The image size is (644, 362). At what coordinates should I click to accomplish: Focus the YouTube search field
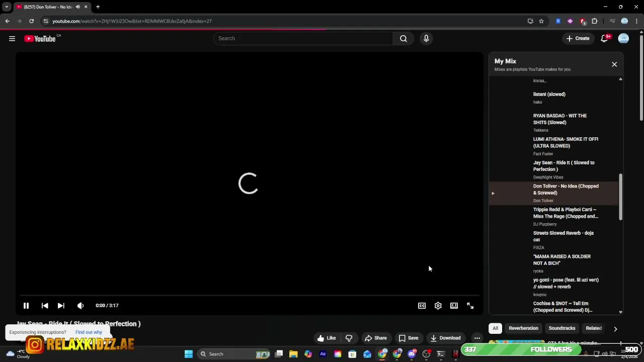303,39
